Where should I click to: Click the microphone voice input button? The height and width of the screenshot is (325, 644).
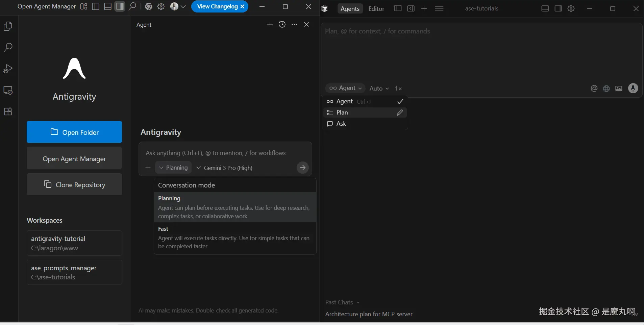click(x=633, y=88)
